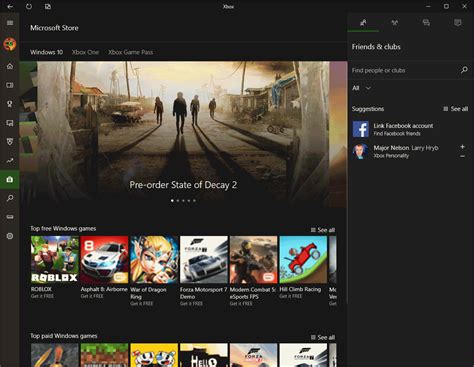See all suggestions
This screenshot has height=367, width=474.
click(456, 109)
